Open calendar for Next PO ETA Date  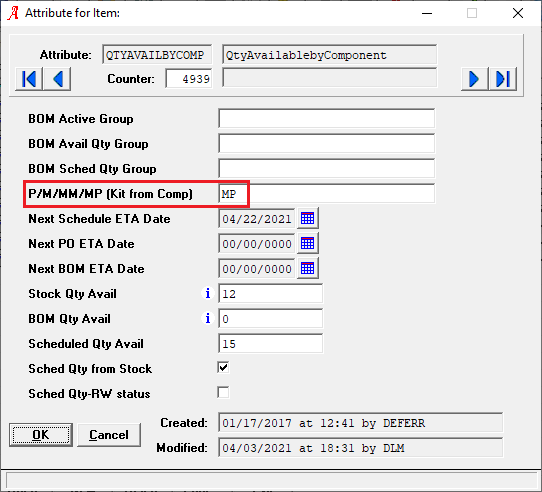308,243
